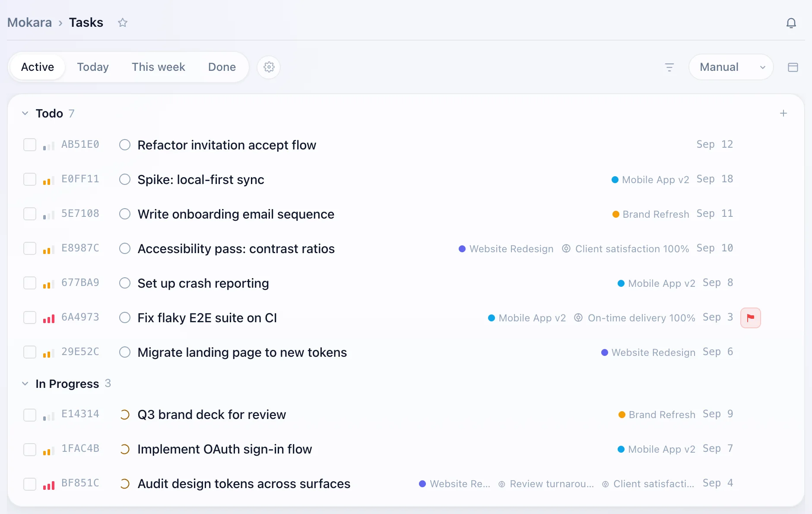The height and width of the screenshot is (514, 812).
Task: Click goal icon Client satisfaction 100% on Accessibility row
Action: pyautogui.click(x=566, y=248)
